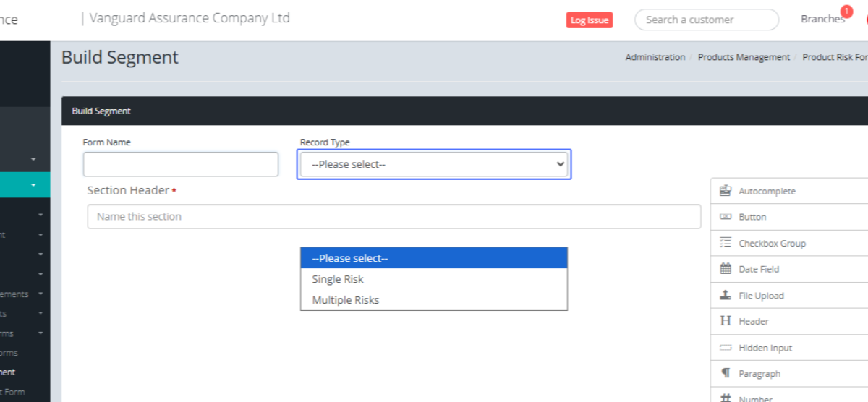Open the Administration breadcrumb link
Image resolution: width=868 pixels, height=402 pixels.
click(655, 57)
